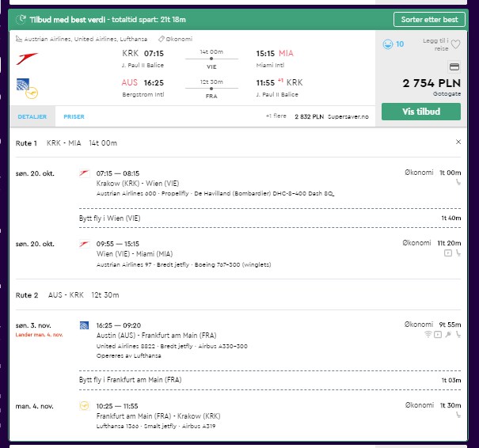
Task: Click the Austrian Airlines logo in summary
Action: (27, 59)
